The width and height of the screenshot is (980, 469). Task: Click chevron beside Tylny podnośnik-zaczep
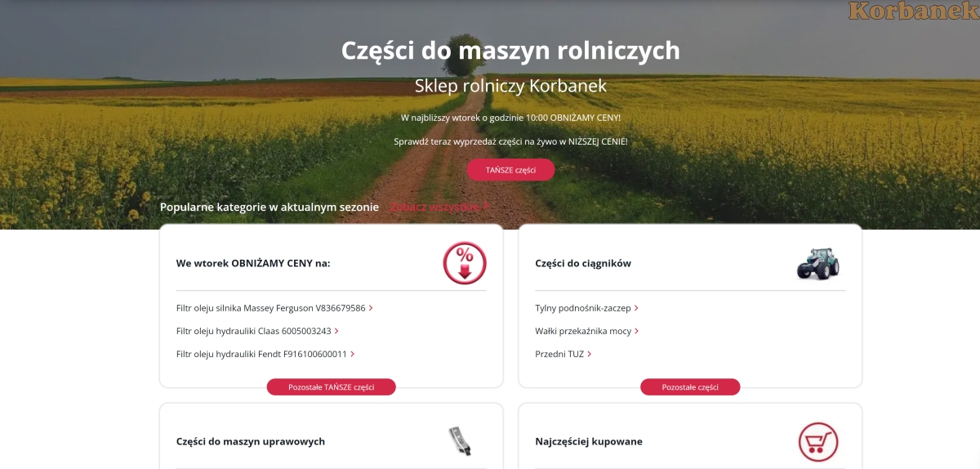(636, 308)
